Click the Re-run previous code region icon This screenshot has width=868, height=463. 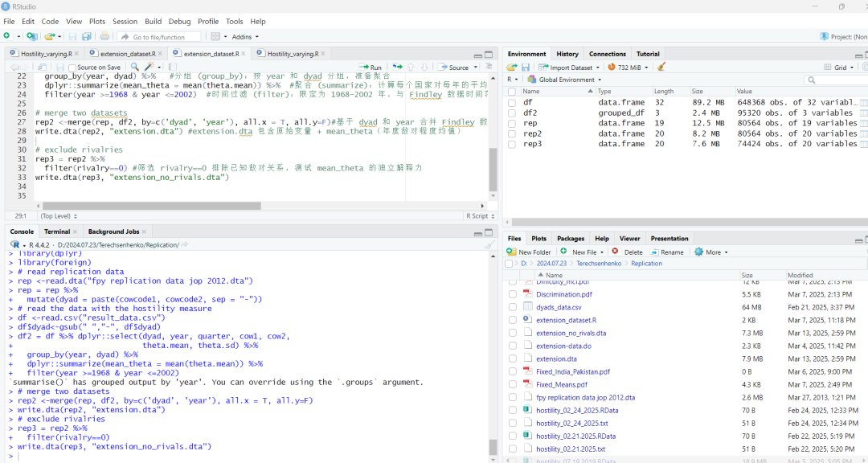click(398, 67)
